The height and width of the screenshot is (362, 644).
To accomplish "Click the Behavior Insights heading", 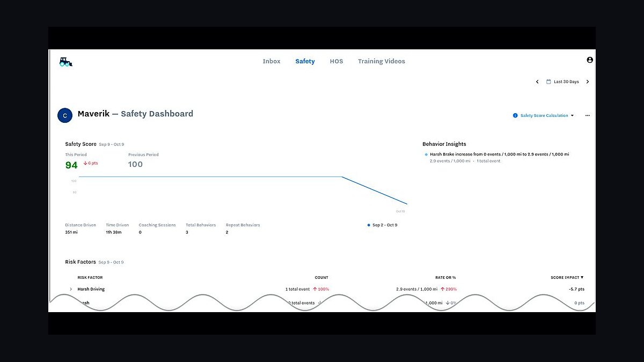I will tap(444, 144).
